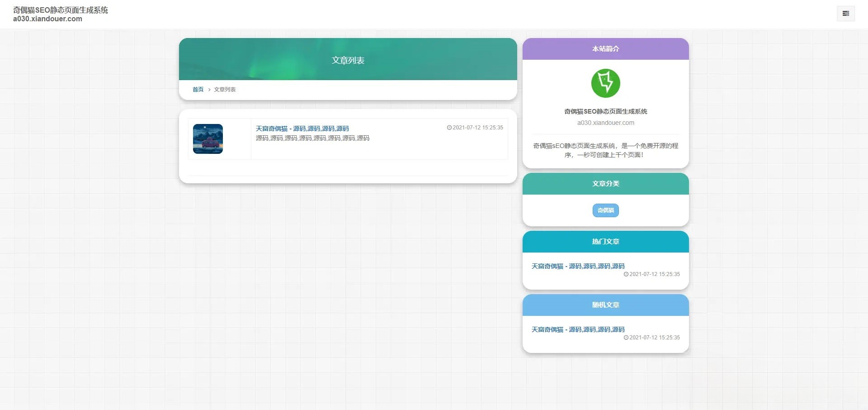Collapse the 文章分类 panel header
The image size is (868, 410).
pos(606,184)
